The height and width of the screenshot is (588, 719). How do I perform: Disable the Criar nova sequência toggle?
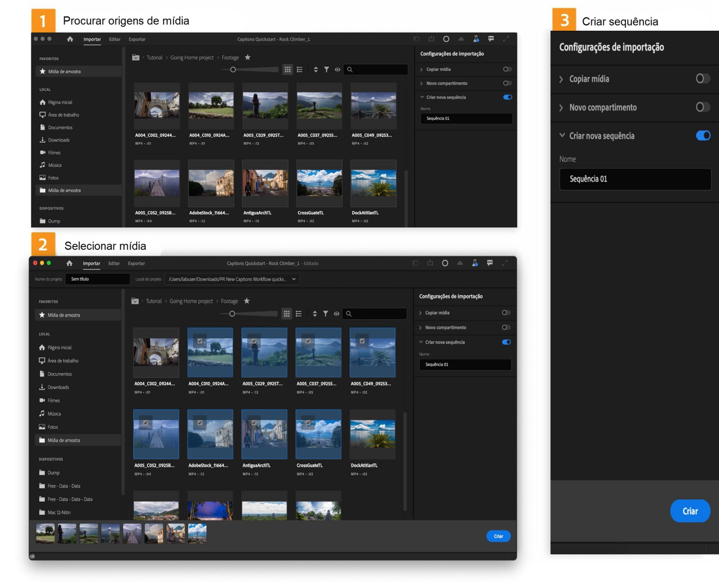pos(703,135)
